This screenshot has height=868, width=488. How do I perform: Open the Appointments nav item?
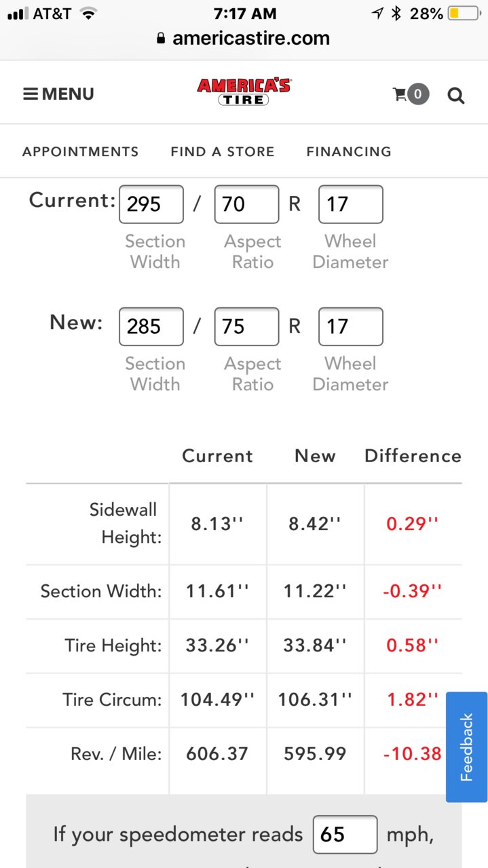click(x=80, y=151)
